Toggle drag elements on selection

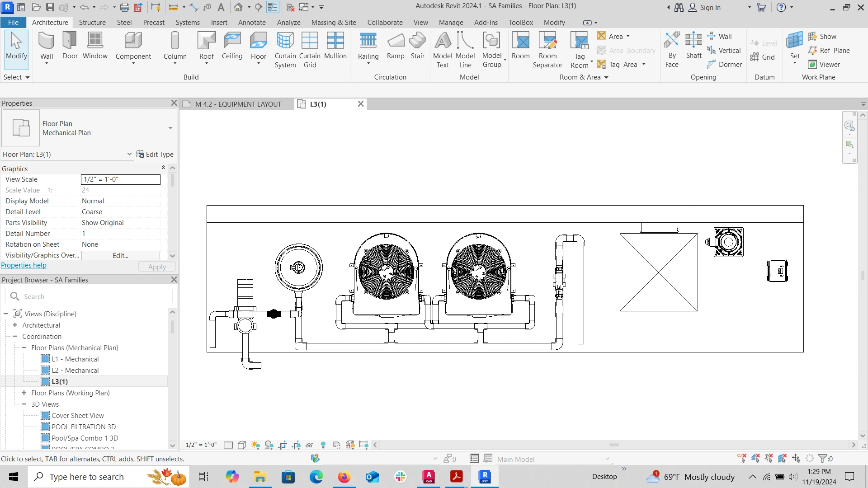point(796,459)
